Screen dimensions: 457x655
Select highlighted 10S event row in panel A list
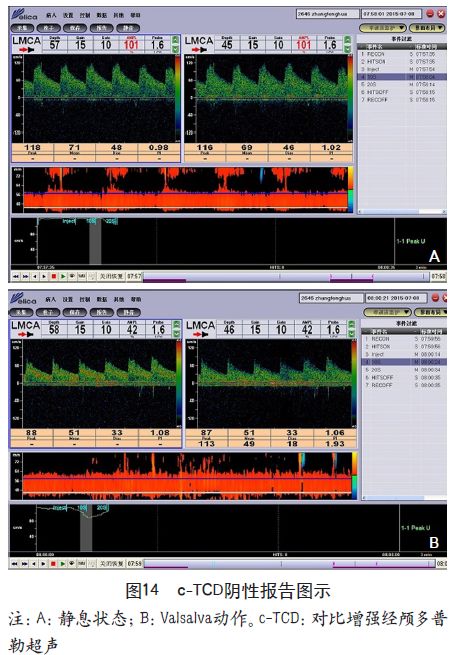(402, 77)
